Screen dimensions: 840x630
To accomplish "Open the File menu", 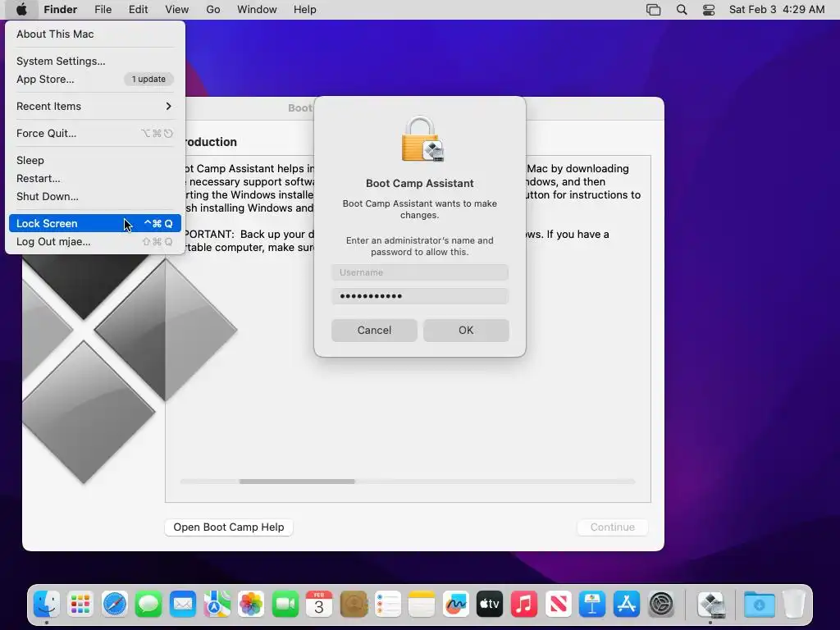I will pos(103,10).
